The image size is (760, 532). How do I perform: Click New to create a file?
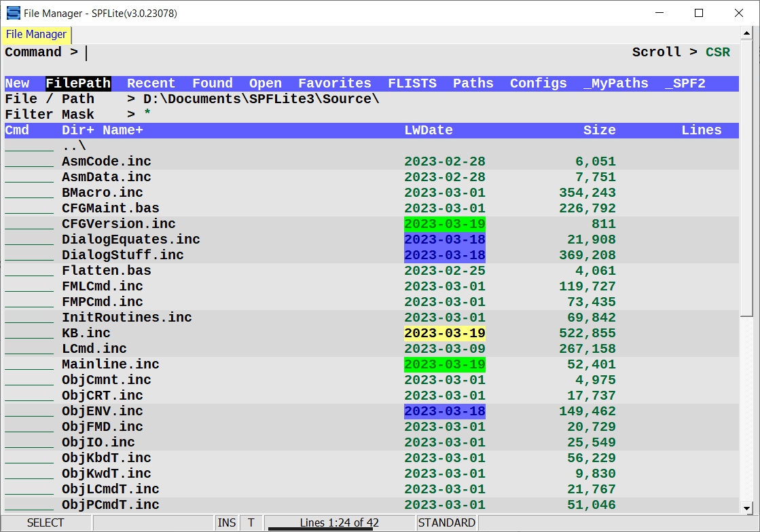point(17,83)
